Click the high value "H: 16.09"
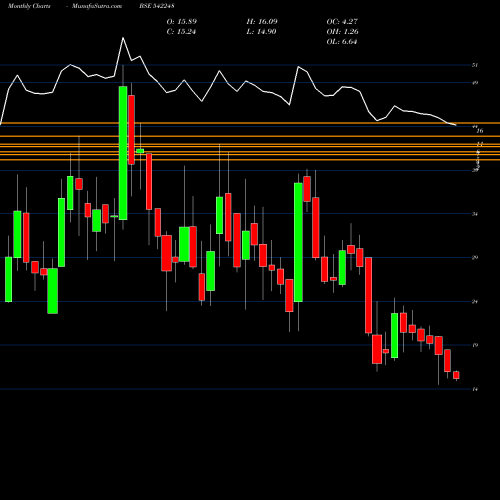Screen dimensions: 500x500 [262, 22]
